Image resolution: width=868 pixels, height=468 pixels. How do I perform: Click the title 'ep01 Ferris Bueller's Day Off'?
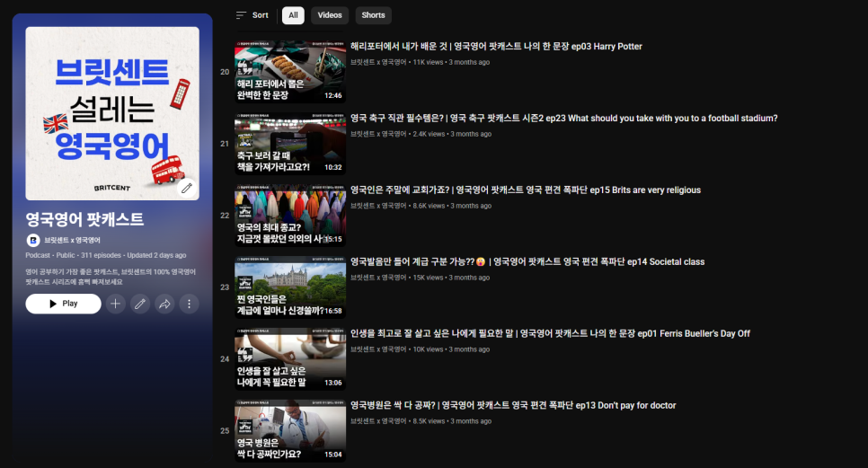(x=550, y=333)
